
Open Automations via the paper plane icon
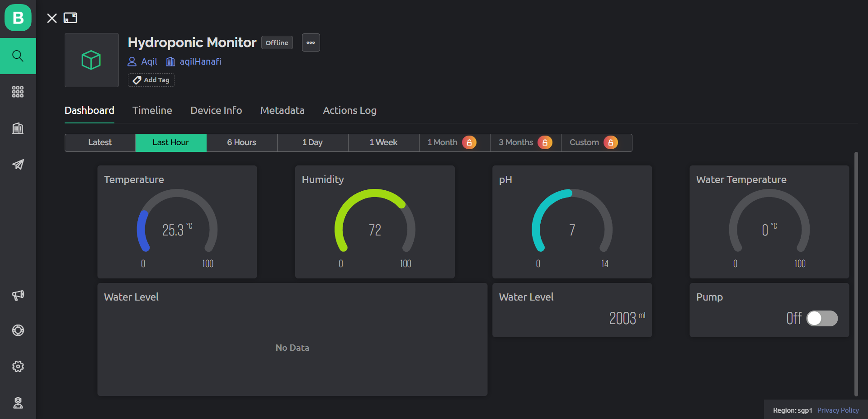[x=18, y=165]
